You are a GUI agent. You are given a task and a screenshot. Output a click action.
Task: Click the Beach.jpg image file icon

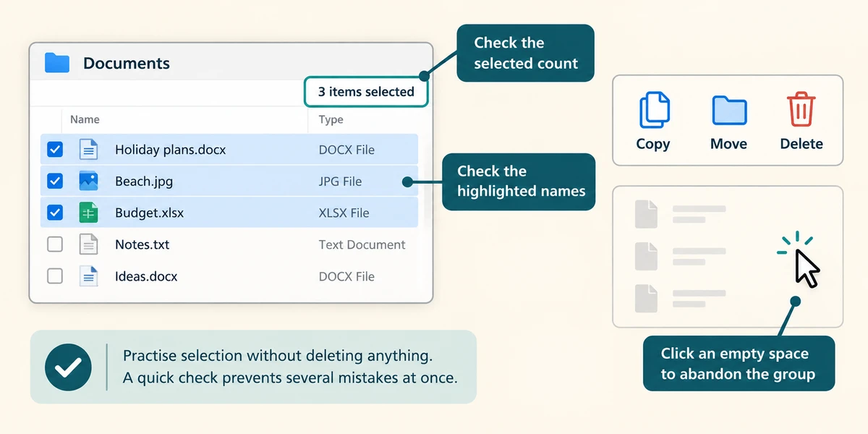tap(88, 181)
